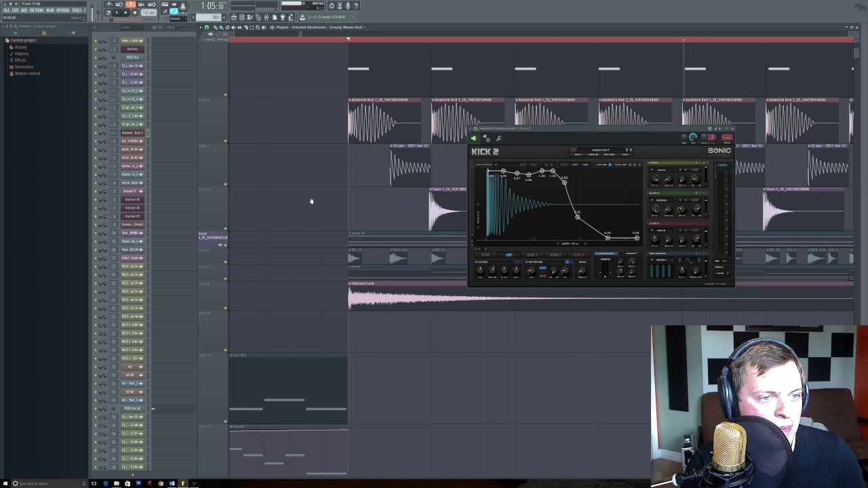Click the typing keyboard piano icon

tap(165, 4)
